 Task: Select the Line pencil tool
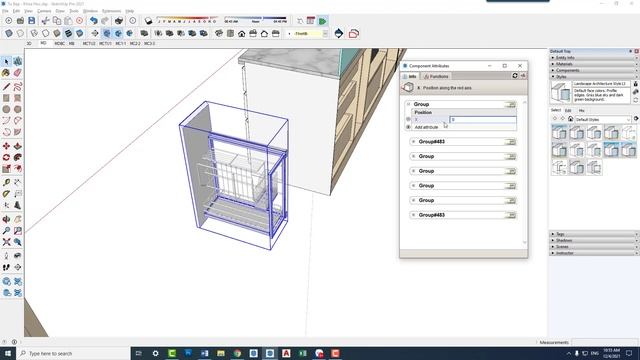pos(6,87)
